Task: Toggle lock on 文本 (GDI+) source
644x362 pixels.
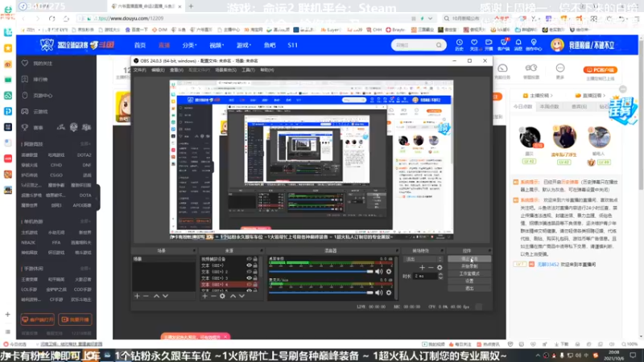Action: pos(255,265)
